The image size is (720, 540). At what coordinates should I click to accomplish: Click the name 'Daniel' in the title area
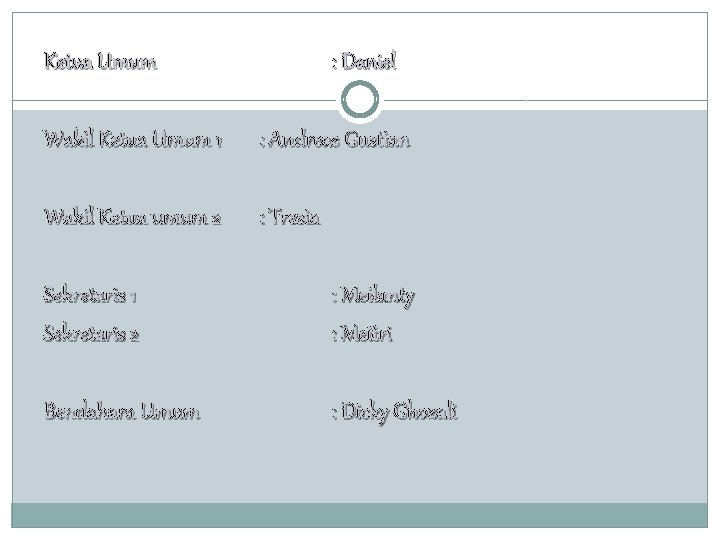369,61
